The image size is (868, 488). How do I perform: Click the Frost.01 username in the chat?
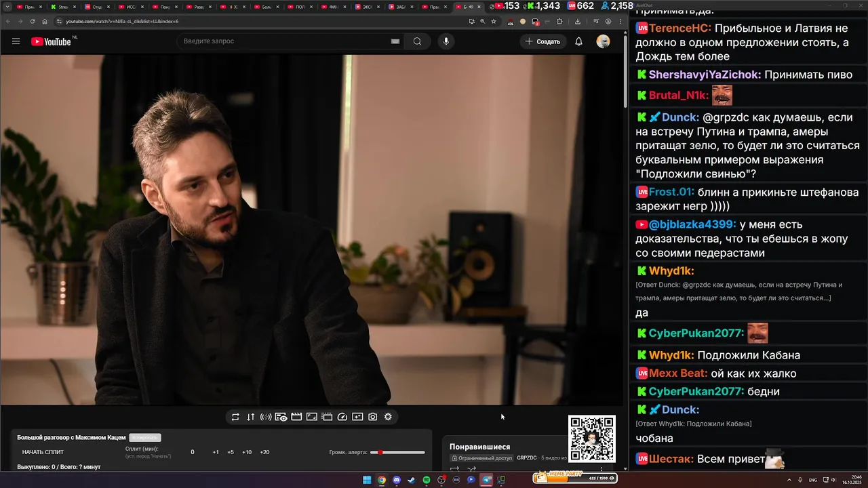pyautogui.click(x=671, y=192)
